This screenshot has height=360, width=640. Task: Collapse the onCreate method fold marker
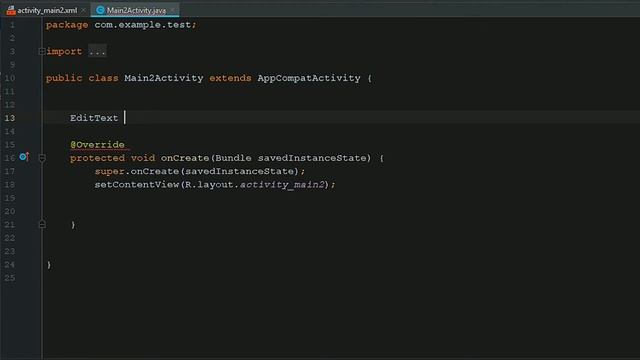(42, 158)
